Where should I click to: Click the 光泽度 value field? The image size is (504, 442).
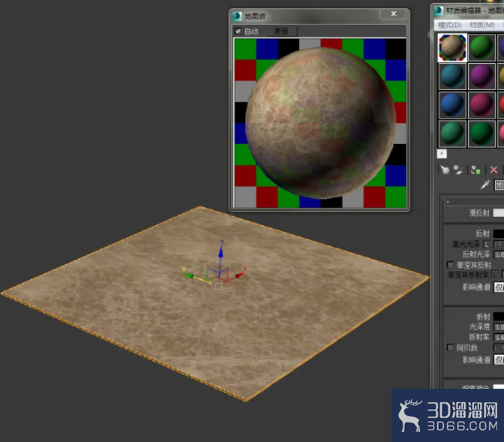click(499, 327)
